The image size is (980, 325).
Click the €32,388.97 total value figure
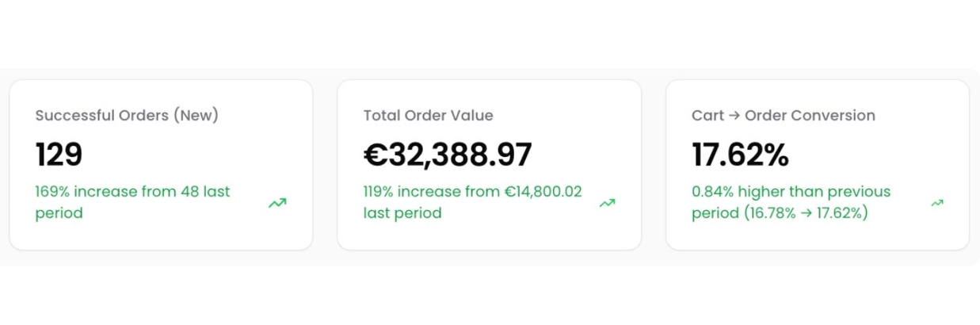point(448,155)
